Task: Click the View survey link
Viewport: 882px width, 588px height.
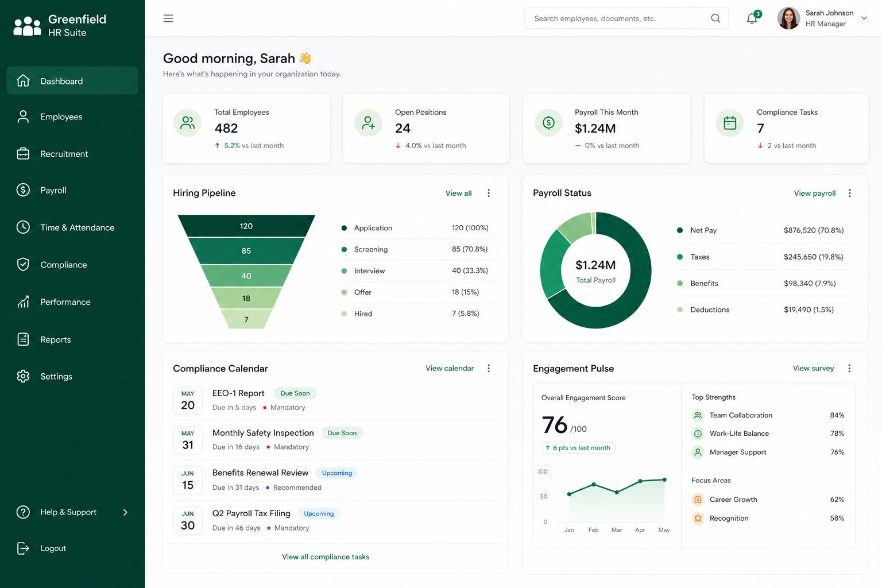Action: [813, 368]
